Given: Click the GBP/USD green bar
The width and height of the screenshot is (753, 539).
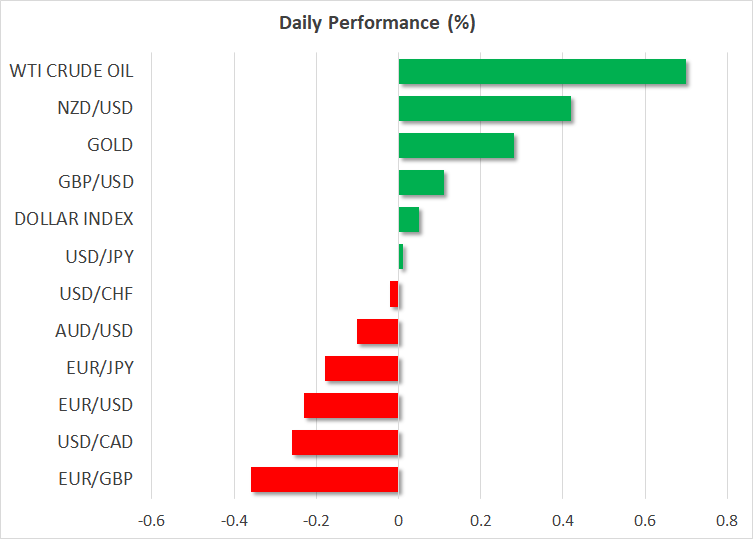Looking at the screenshot, I should pos(421,183).
